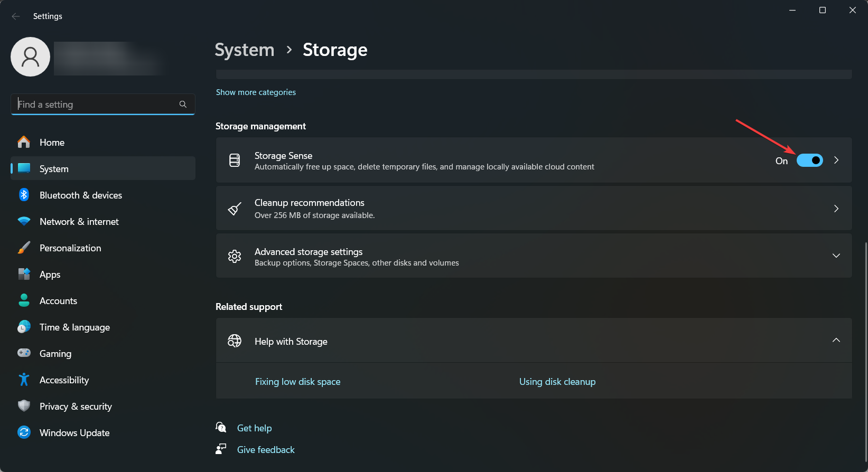Click the Storage Sense drive icon
This screenshot has height=472, width=868.
(x=235, y=160)
